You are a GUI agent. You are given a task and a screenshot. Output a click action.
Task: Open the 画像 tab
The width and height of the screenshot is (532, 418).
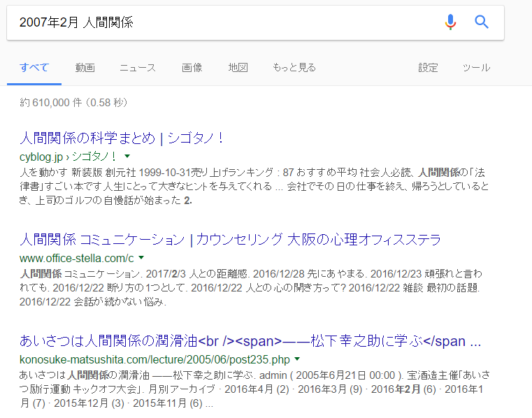(192, 68)
